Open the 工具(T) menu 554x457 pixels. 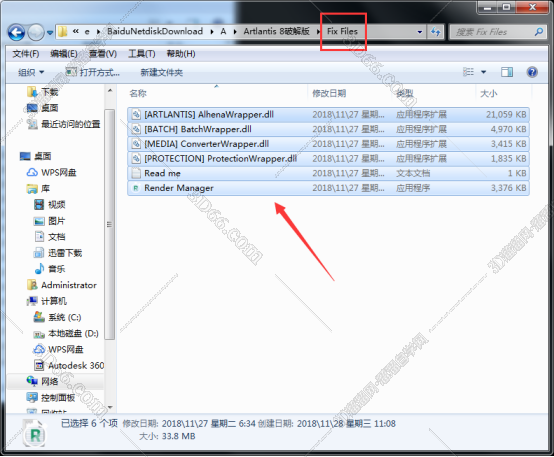point(142,54)
